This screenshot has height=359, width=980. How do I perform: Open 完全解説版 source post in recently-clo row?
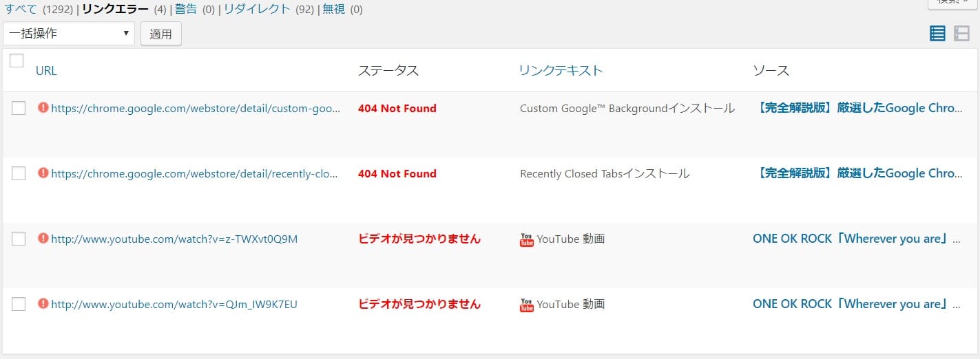click(x=858, y=173)
